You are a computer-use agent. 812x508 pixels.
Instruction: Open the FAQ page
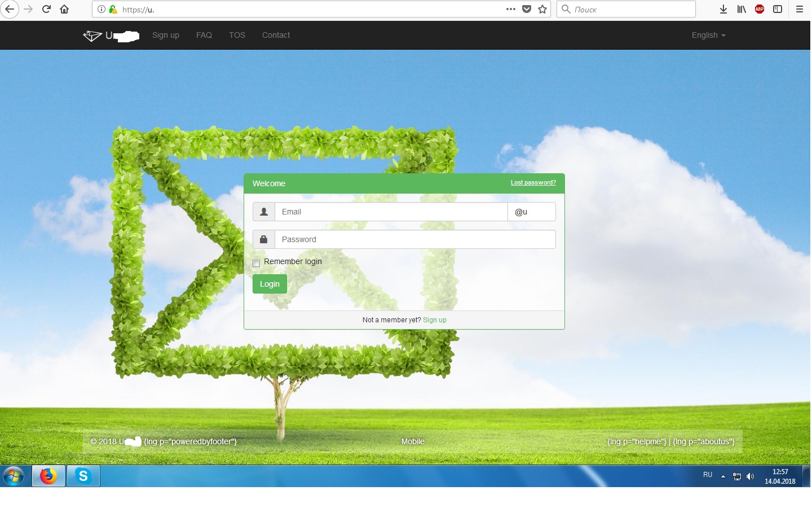click(x=204, y=35)
